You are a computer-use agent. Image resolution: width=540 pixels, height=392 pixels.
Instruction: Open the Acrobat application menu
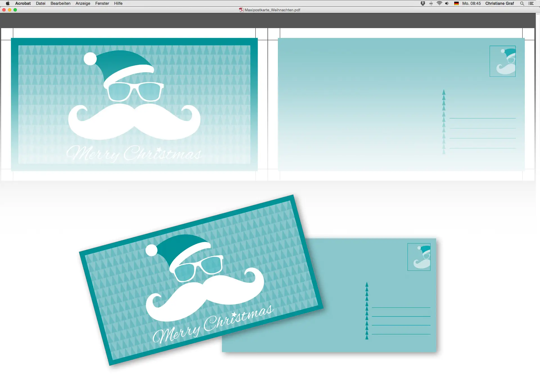tap(23, 3)
